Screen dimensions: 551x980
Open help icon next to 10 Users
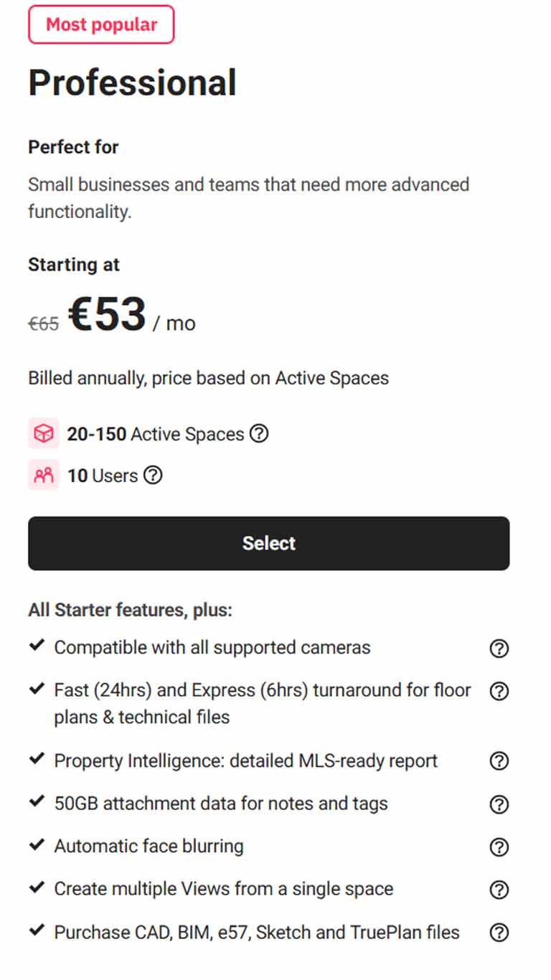tap(153, 475)
